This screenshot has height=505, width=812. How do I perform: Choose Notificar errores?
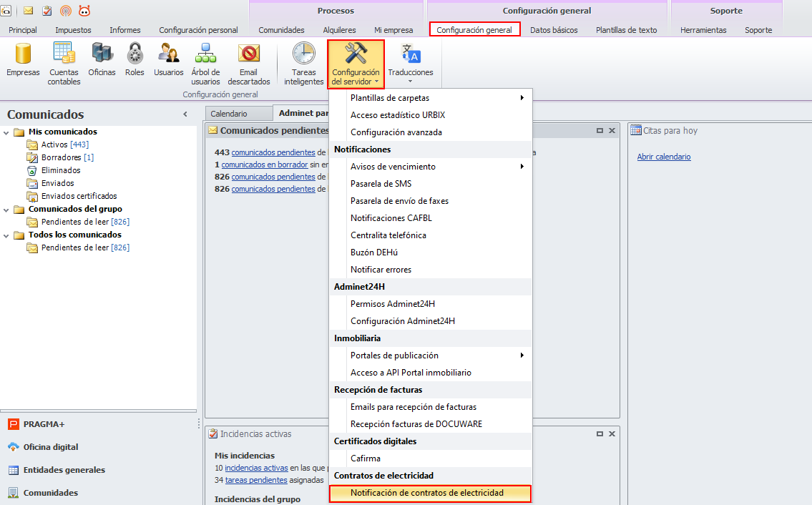(x=431, y=270)
